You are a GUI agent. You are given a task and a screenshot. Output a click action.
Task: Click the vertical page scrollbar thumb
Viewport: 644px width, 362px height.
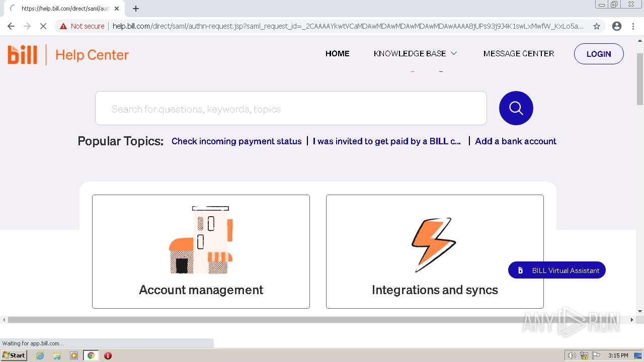tap(640, 78)
